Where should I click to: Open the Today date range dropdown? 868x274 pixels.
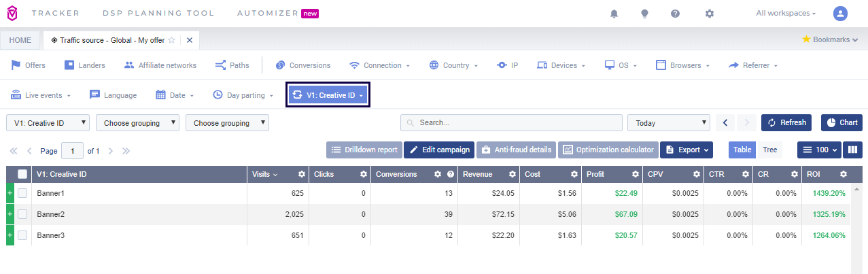[668, 123]
